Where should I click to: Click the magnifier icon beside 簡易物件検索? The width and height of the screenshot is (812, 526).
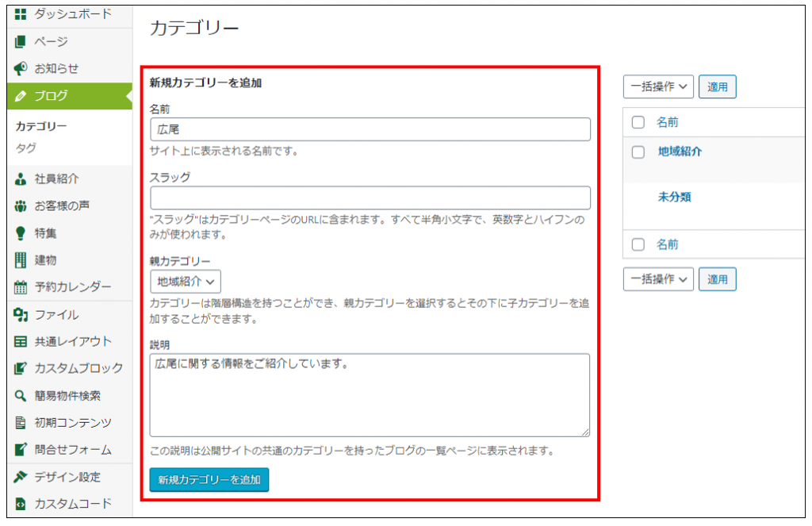[x=21, y=396]
